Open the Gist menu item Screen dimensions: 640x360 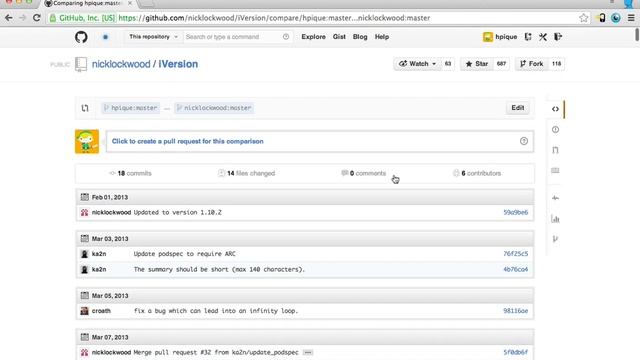(x=339, y=37)
